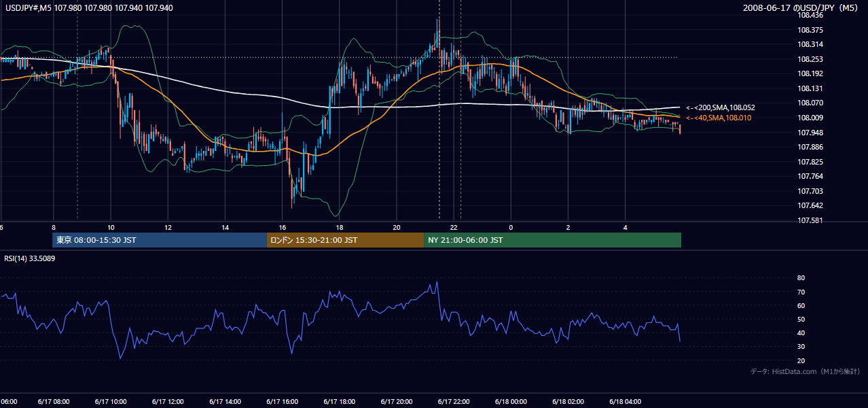Click price axis label 107.825
This screenshot has width=868, height=408.
coord(810,162)
